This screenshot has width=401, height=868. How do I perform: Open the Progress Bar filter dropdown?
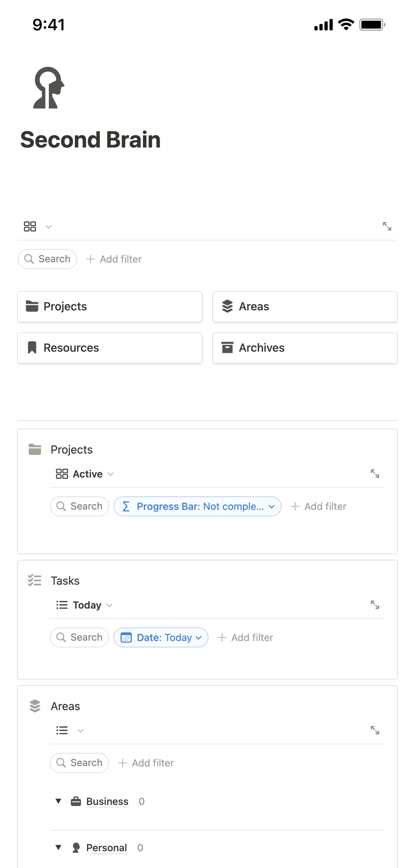tap(197, 506)
